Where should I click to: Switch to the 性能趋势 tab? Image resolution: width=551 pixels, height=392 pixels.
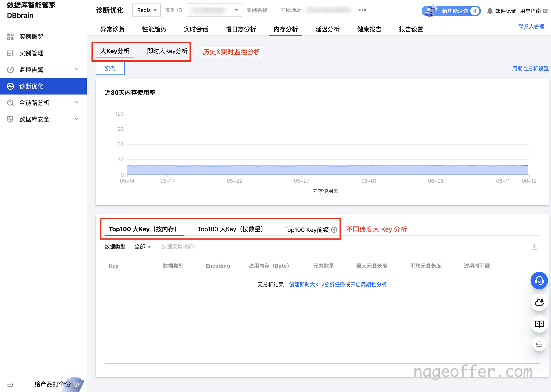(154, 29)
